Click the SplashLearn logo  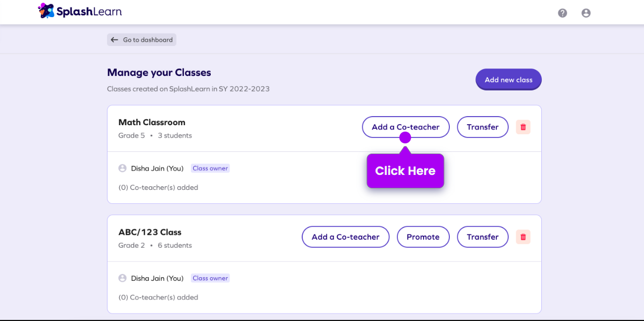pyautogui.click(x=80, y=11)
